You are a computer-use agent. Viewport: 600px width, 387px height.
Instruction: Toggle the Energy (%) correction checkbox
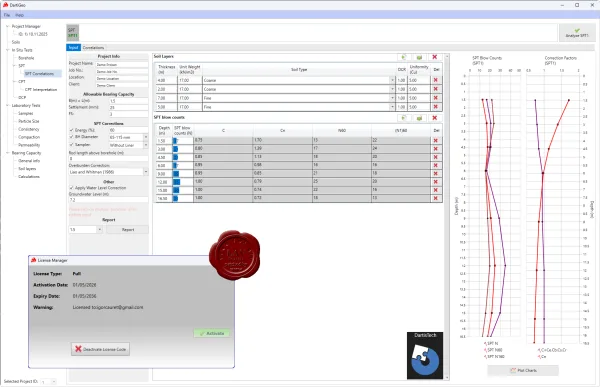(x=71, y=130)
